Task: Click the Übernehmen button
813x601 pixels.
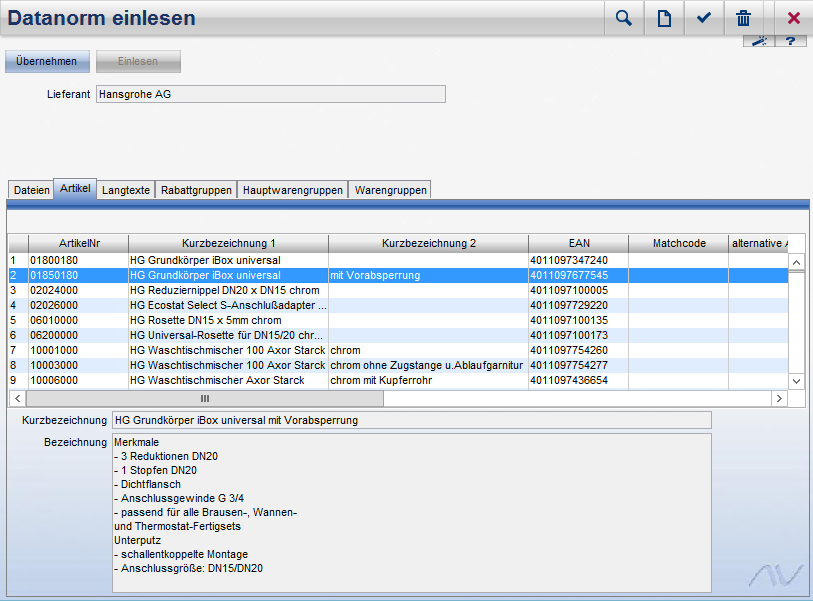Action: coord(47,61)
